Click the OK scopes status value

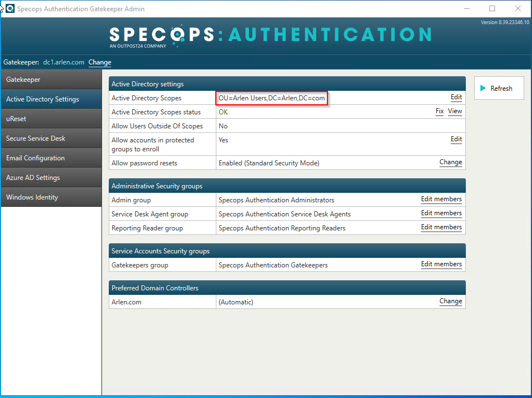click(223, 112)
